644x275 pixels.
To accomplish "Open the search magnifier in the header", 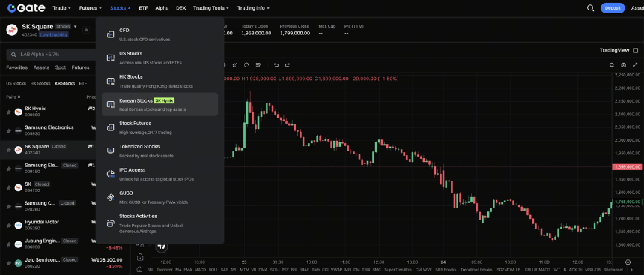I will tap(591, 8).
